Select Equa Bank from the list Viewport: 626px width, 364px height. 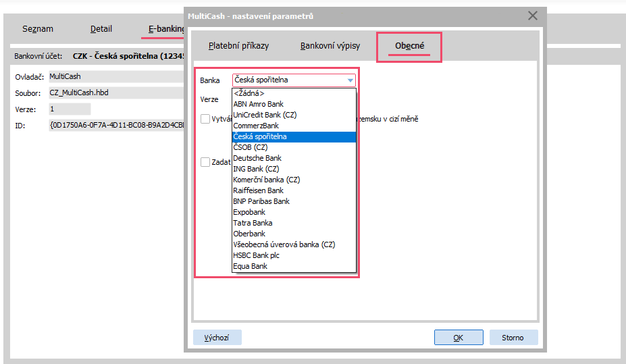point(294,266)
